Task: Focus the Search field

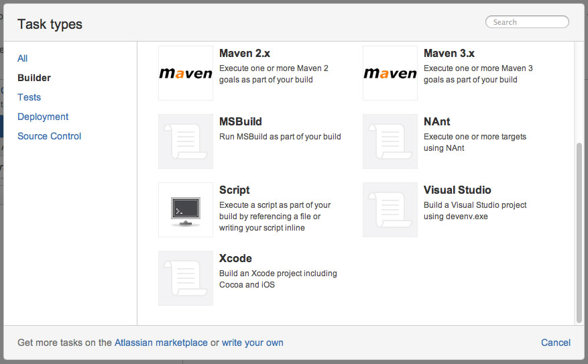Action: point(527,22)
